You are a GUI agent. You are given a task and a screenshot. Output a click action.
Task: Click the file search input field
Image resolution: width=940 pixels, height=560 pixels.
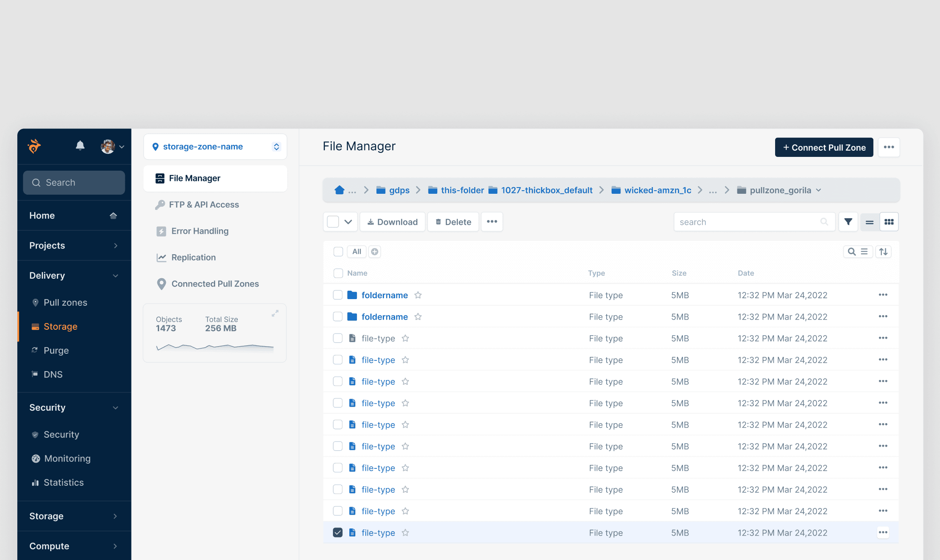point(748,222)
